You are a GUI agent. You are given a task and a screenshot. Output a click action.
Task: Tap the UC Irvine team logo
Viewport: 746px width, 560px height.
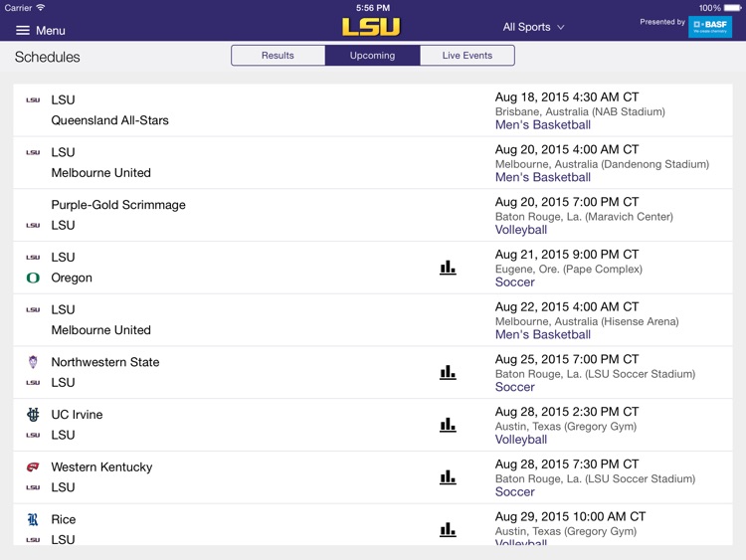[33, 415]
